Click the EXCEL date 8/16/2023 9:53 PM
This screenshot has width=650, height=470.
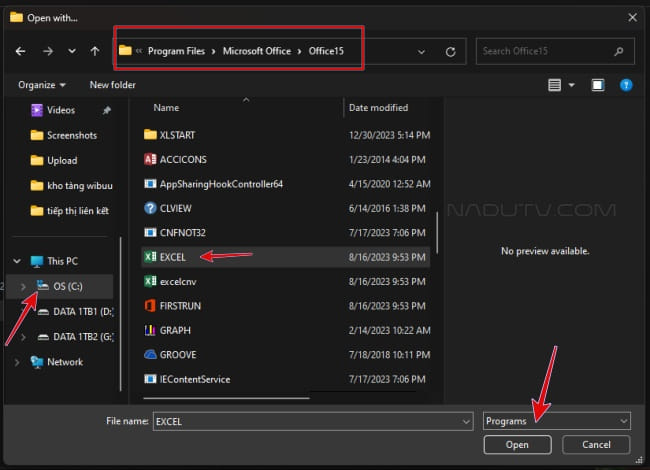387,257
